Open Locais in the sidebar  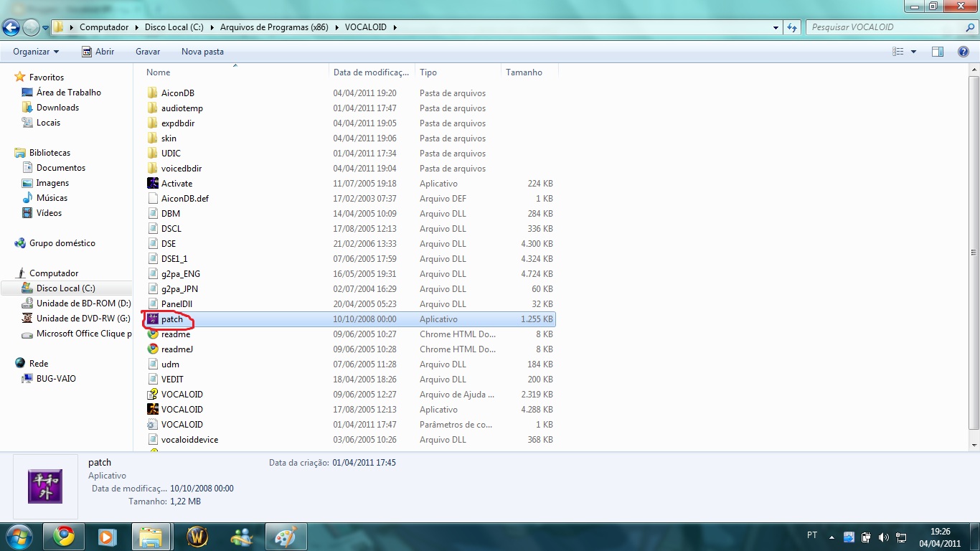(48, 123)
